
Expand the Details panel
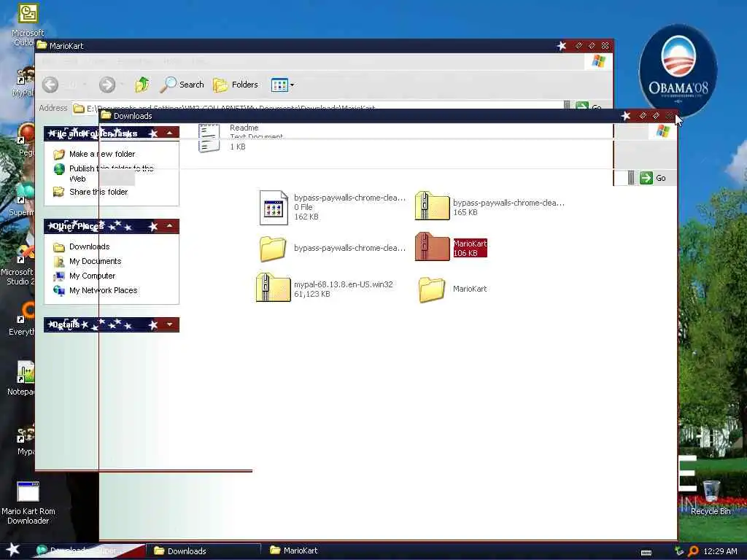(x=169, y=324)
